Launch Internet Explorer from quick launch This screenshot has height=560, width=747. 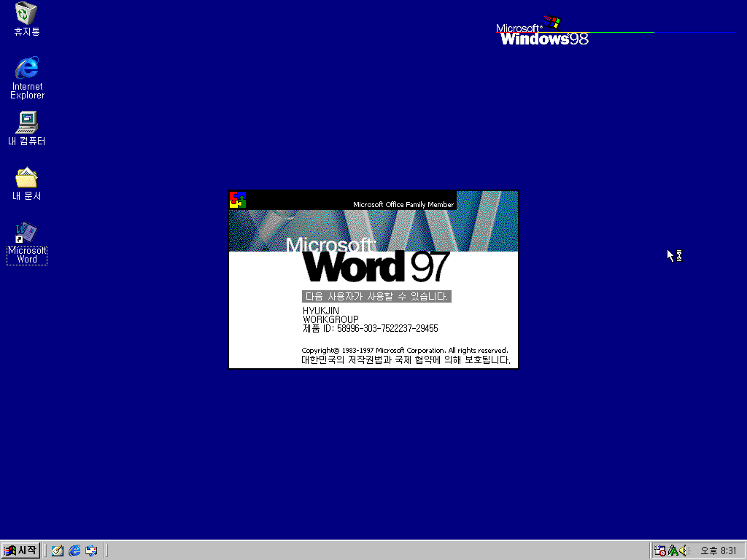pyautogui.click(x=74, y=551)
